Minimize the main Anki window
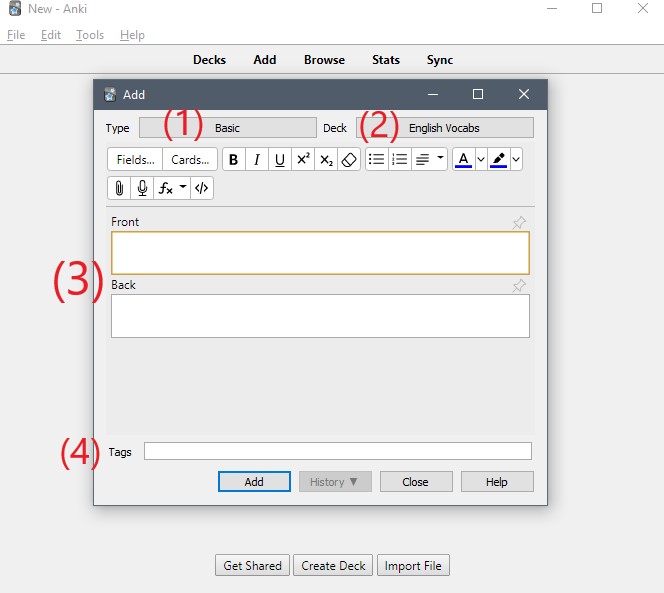This screenshot has width=664, height=593. (552, 8)
